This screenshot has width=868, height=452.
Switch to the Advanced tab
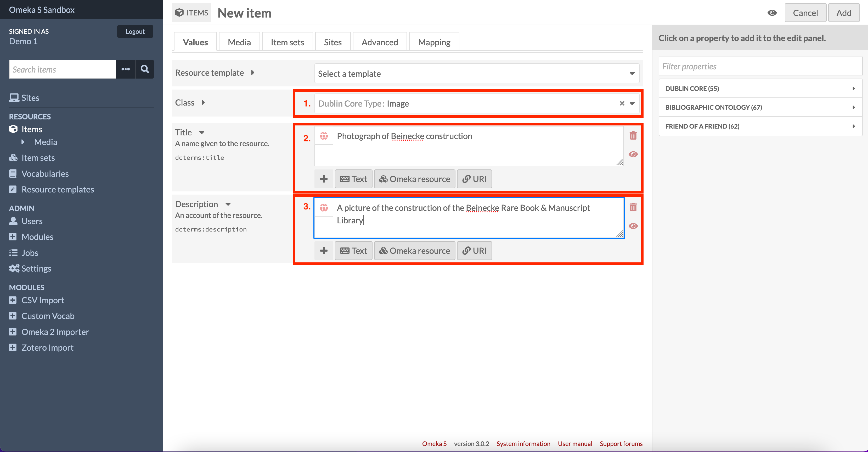380,42
